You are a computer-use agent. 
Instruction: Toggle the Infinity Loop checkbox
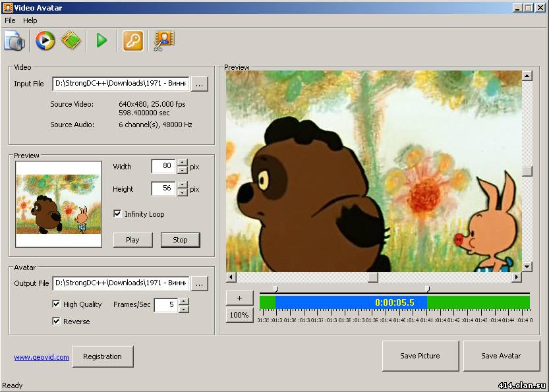pos(117,214)
